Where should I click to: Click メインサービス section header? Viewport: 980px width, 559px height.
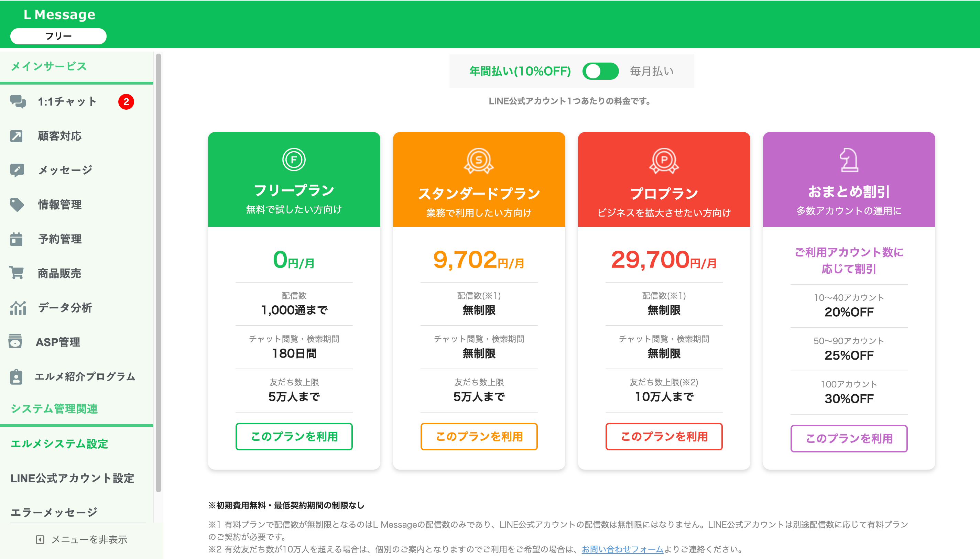coord(49,66)
